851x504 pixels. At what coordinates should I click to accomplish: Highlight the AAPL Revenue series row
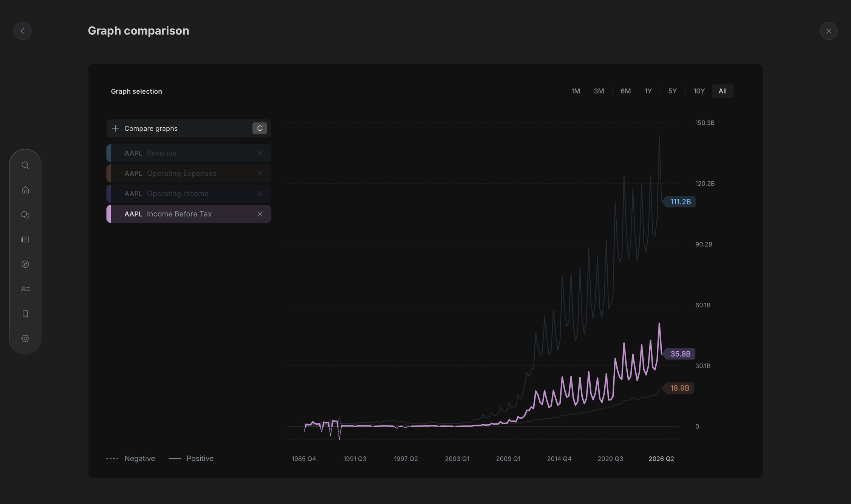pos(189,153)
